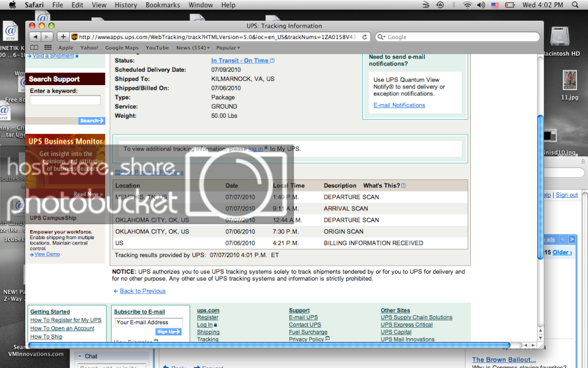Click the Wi-Fi status icon

467,5
